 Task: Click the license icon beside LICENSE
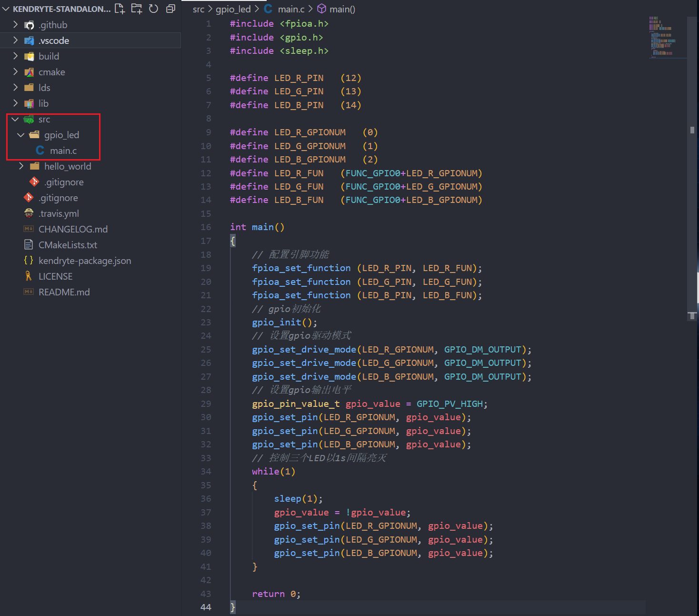click(29, 276)
